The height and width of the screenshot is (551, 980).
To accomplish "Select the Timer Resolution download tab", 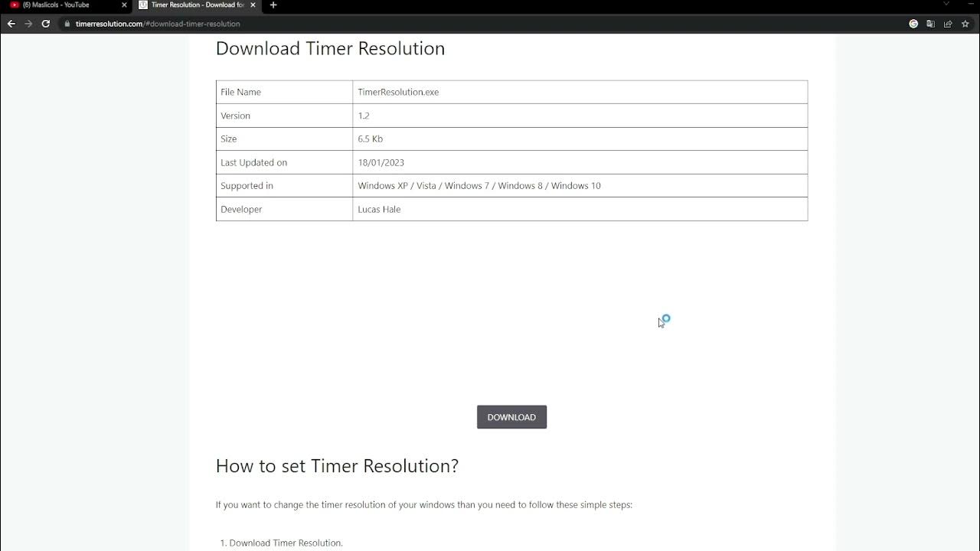I will click(x=198, y=5).
